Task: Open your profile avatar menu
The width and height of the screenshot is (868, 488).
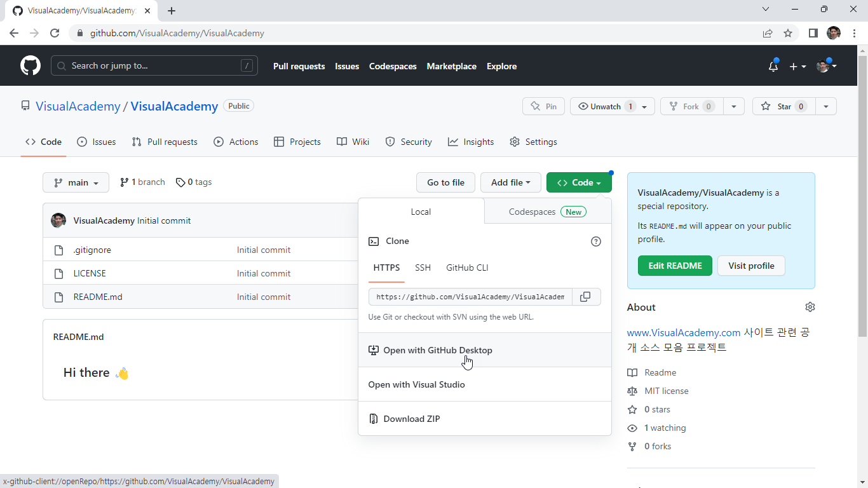Action: [x=824, y=66]
